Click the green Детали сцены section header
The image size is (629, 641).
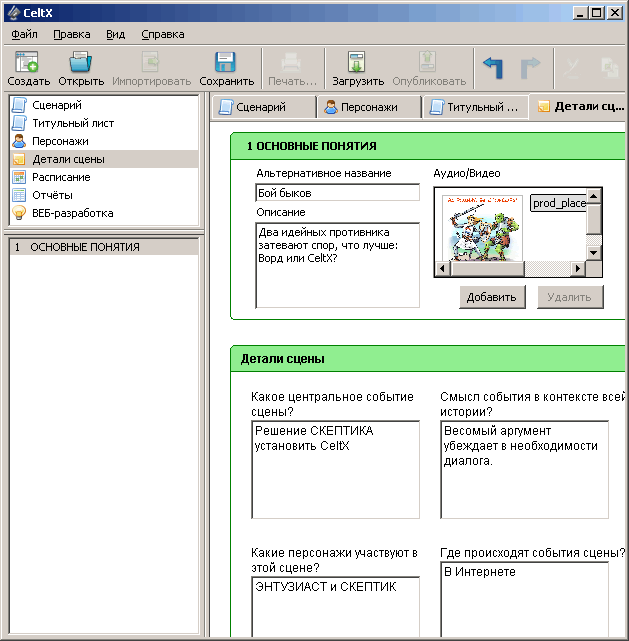428,359
